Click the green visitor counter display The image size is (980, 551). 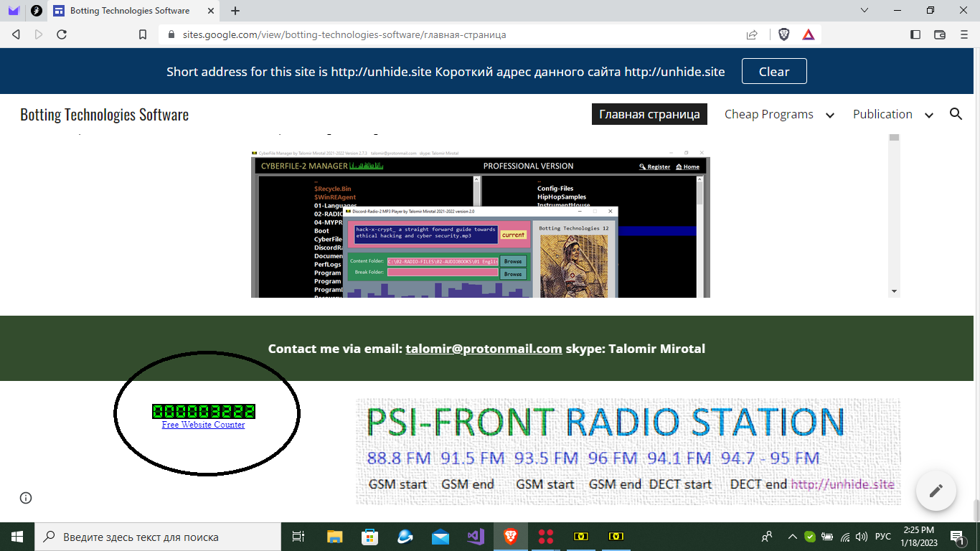tap(204, 411)
